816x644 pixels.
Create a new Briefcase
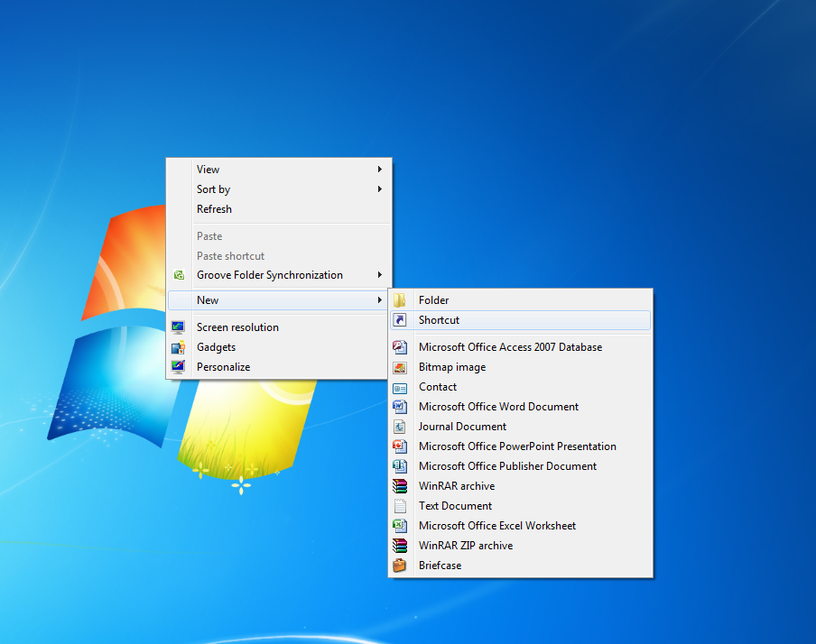click(521, 565)
